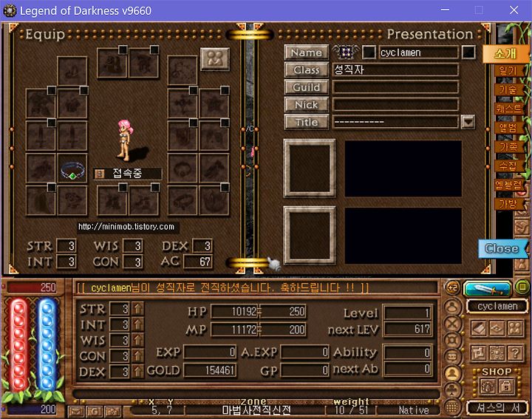Click the red HP orb gauge
The width and height of the screenshot is (532, 419).
click(x=18, y=346)
